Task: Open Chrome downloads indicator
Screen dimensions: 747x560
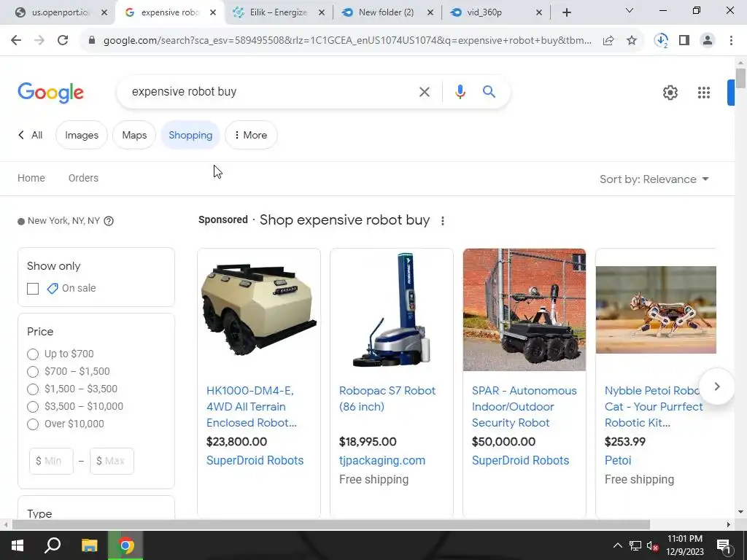Action: point(661,41)
